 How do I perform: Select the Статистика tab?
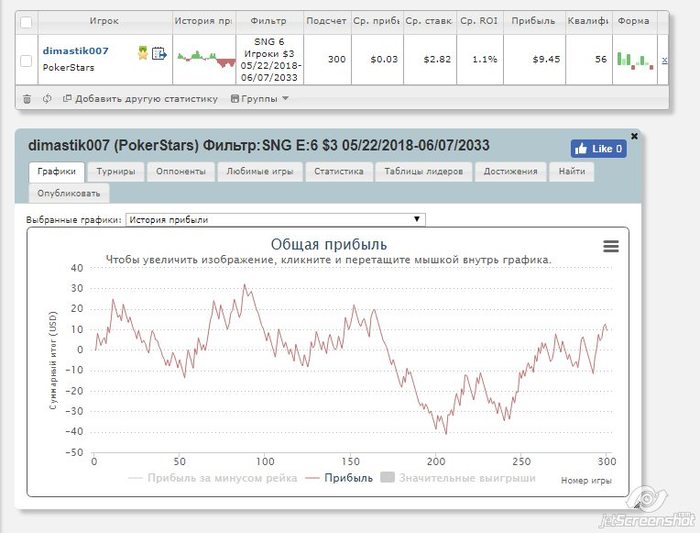point(339,171)
